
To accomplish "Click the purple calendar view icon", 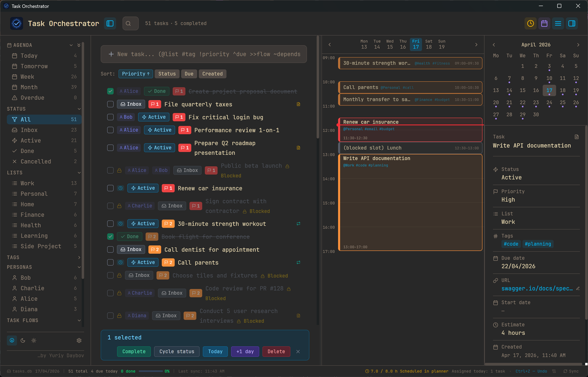I will 544,23.
